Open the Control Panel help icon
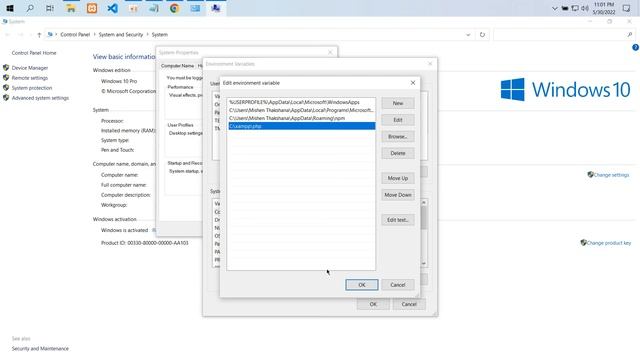The height and width of the screenshot is (360, 640). (635, 47)
